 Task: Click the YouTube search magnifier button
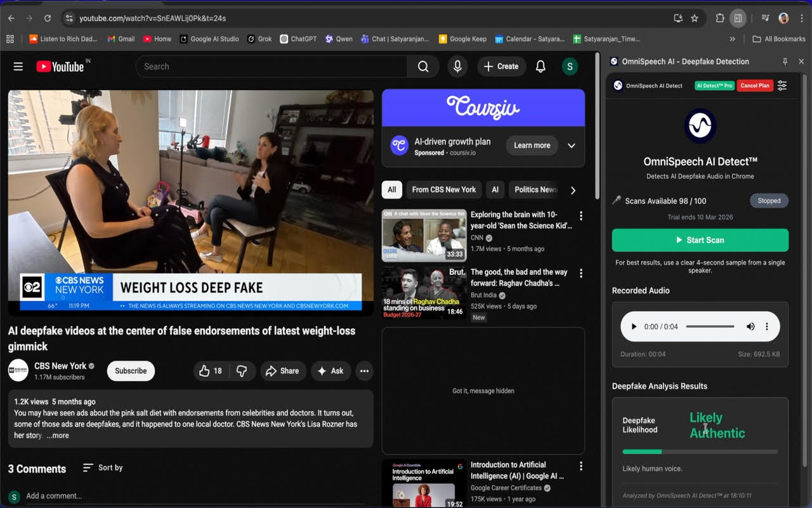point(423,67)
